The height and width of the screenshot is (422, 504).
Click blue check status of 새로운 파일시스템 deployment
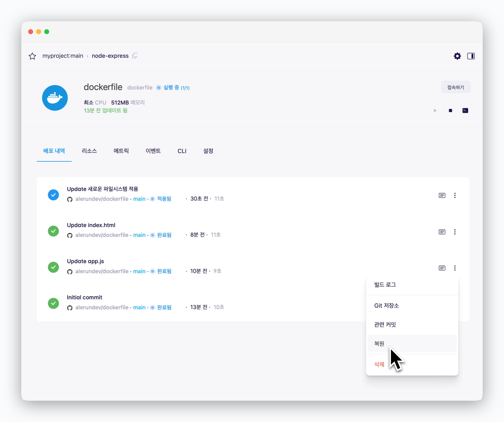pyautogui.click(x=53, y=195)
